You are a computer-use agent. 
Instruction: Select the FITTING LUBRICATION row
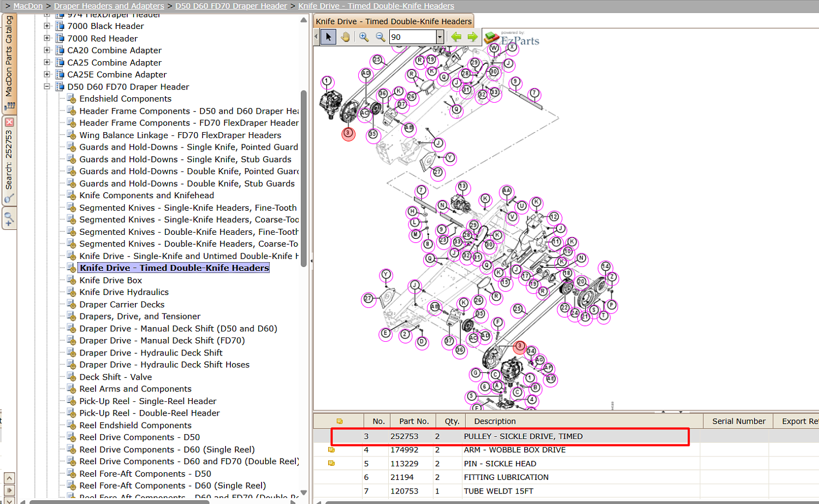[566, 477]
